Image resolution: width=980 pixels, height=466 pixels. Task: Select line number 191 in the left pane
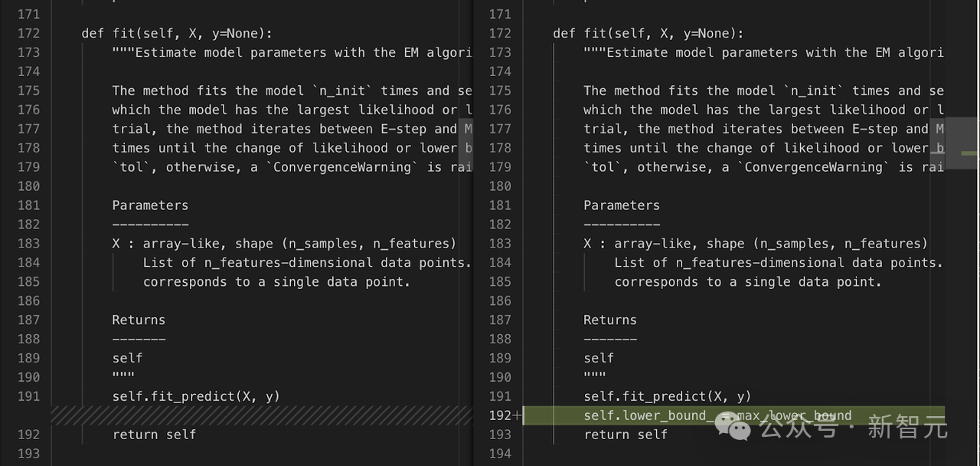(x=28, y=396)
